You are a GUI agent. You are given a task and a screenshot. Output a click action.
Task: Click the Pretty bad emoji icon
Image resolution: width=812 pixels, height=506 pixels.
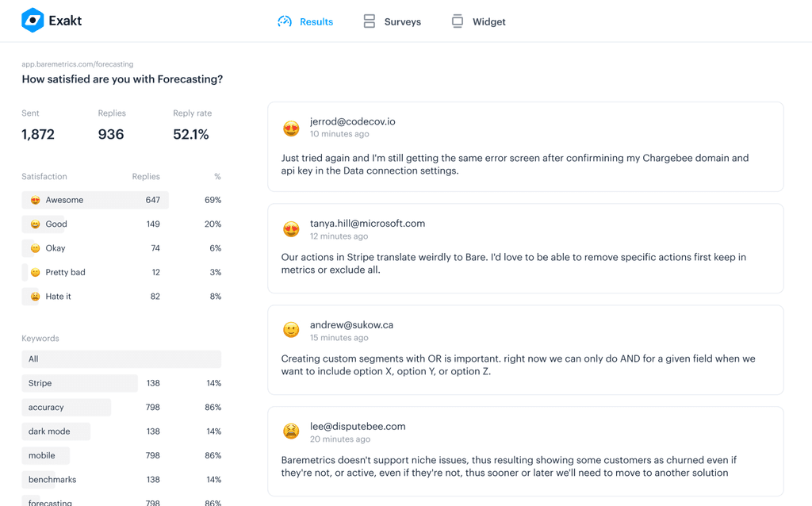(35, 272)
